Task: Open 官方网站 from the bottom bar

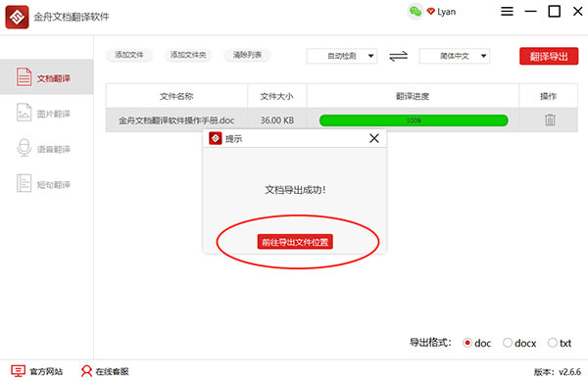Action: (37, 371)
